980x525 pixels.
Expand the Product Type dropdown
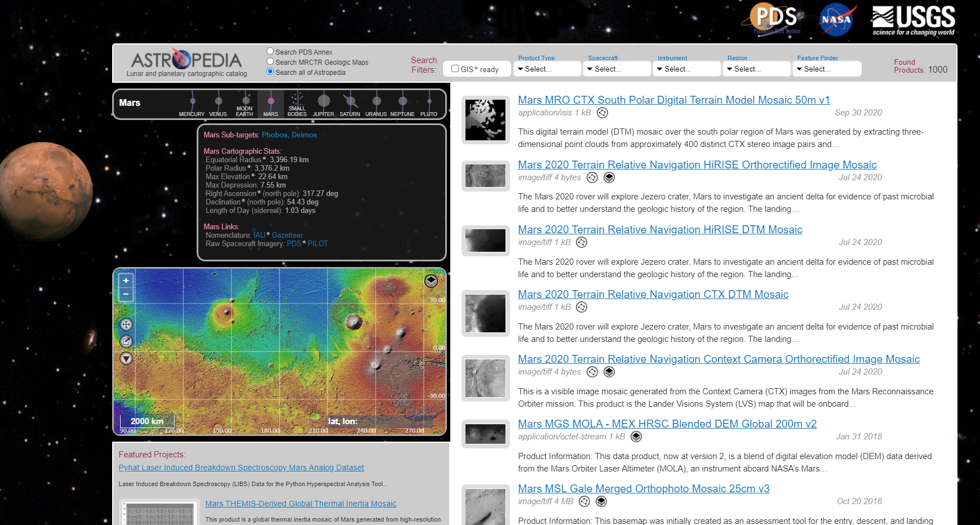tap(547, 69)
